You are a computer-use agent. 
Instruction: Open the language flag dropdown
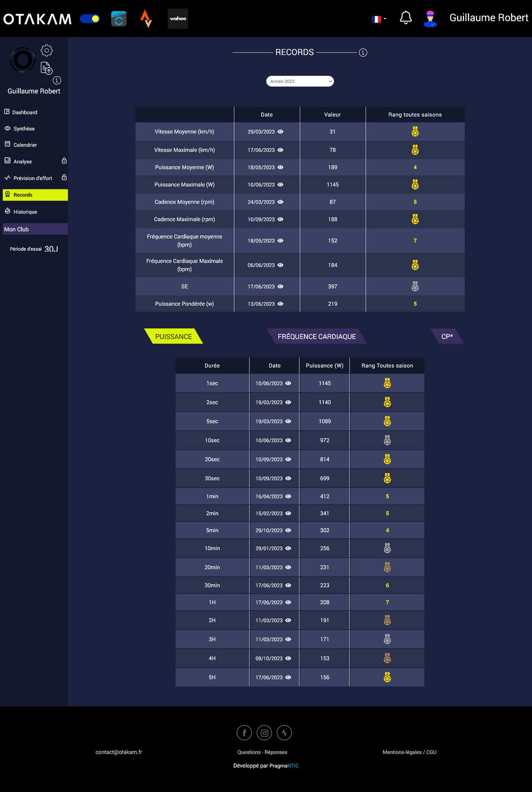[379, 19]
